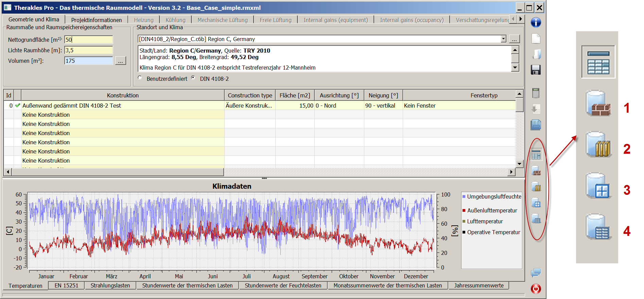Click the greyed-out export arrow icon
This screenshot has width=644, height=299.
tap(536, 109)
